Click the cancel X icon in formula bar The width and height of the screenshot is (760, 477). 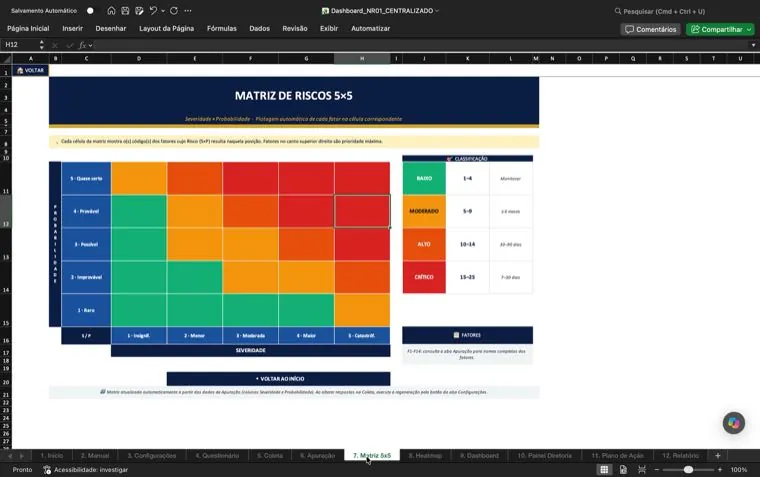[55, 45]
